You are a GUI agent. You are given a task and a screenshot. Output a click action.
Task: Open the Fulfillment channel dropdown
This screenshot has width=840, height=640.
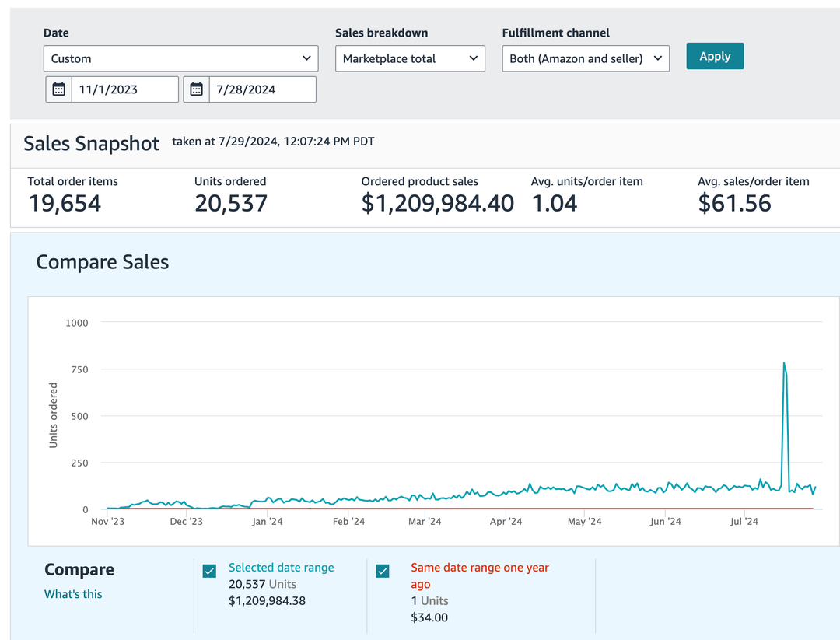(x=586, y=58)
